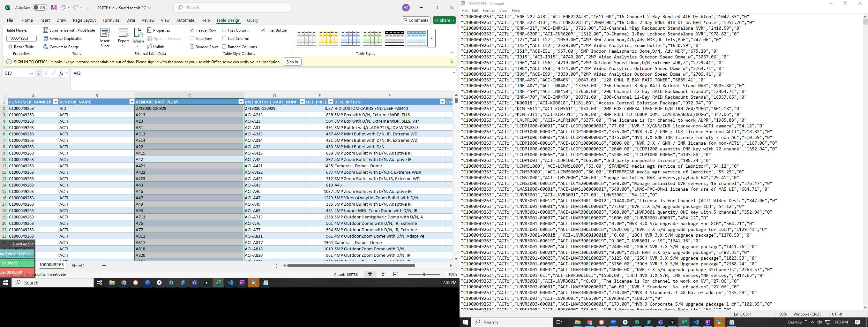Apply the yellow table style
This screenshot has height=327, width=868.
coord(328,38)
